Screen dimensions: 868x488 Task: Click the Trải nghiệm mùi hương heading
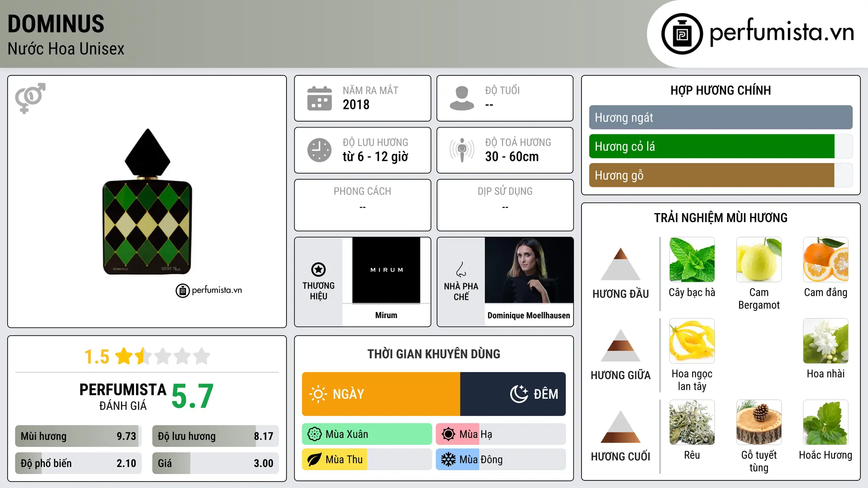pos(721,218)
